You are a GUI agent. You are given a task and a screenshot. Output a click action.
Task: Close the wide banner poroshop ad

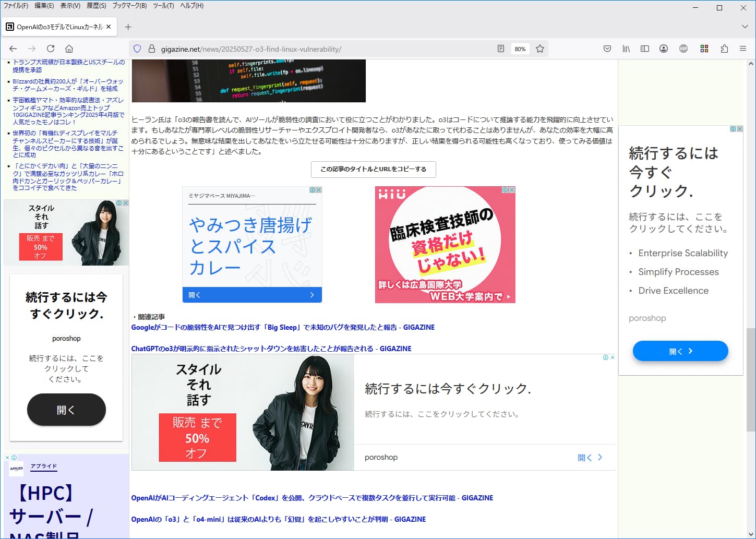pyautogui.click(x=613, y=357)
